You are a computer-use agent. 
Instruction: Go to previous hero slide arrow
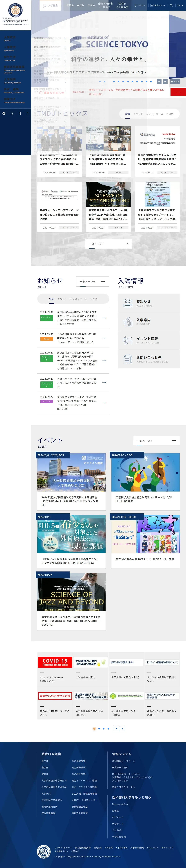coord(159,81)
